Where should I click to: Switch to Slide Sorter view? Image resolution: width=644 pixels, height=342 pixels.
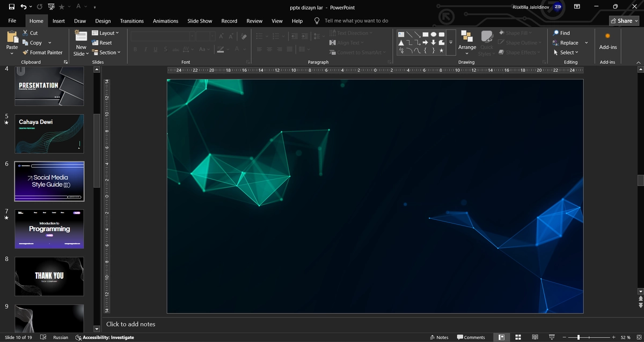tap(518, 337)
